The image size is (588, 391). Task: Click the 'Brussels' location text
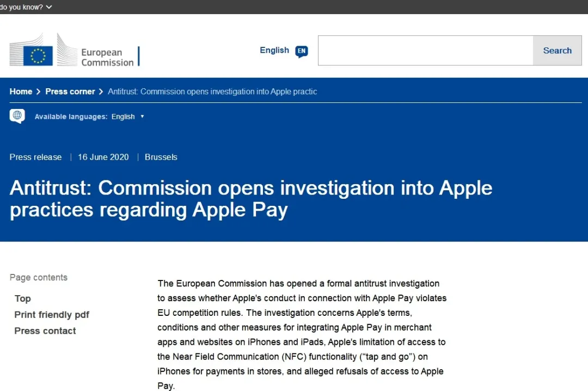(x=161, y=157)
